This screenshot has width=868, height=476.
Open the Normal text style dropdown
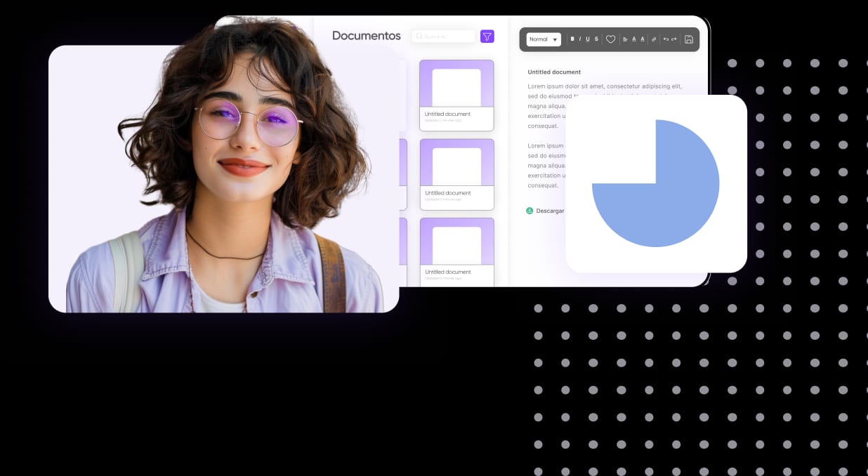coord(544,39)
